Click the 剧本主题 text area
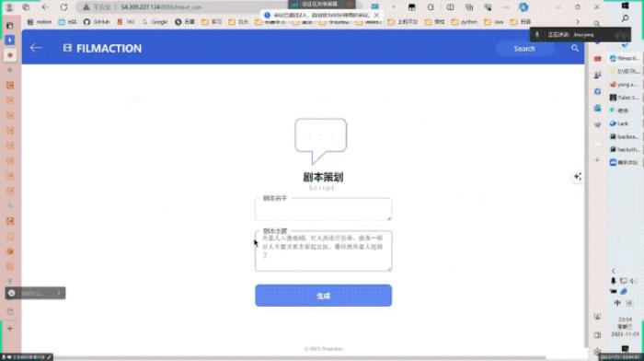 323,250
